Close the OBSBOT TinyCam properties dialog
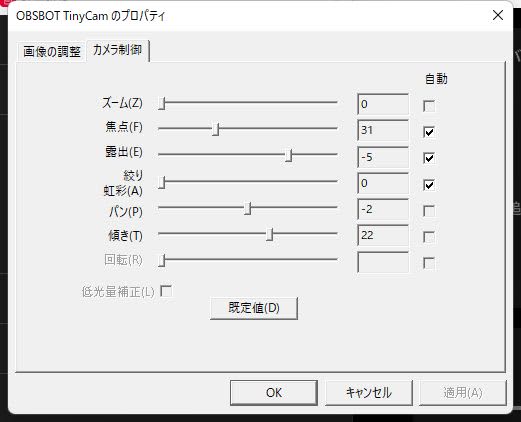This screenshot has width=521, height=422. tap(498, 15)
